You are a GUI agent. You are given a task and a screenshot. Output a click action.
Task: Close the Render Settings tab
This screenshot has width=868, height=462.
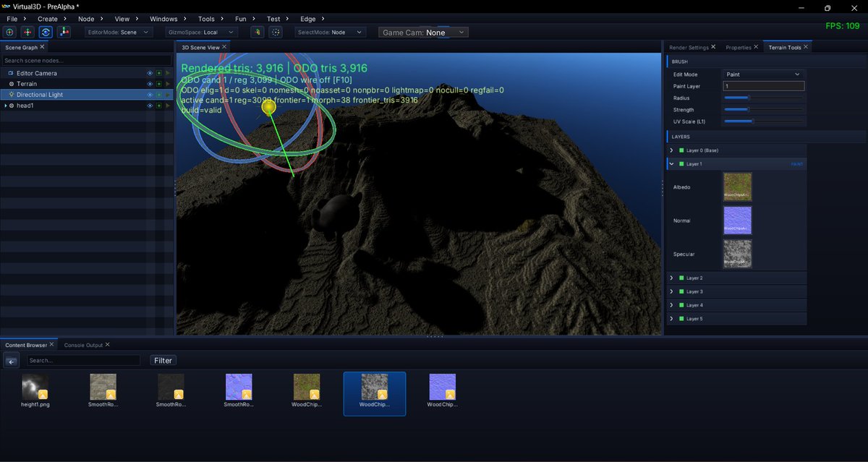(713, 47)
